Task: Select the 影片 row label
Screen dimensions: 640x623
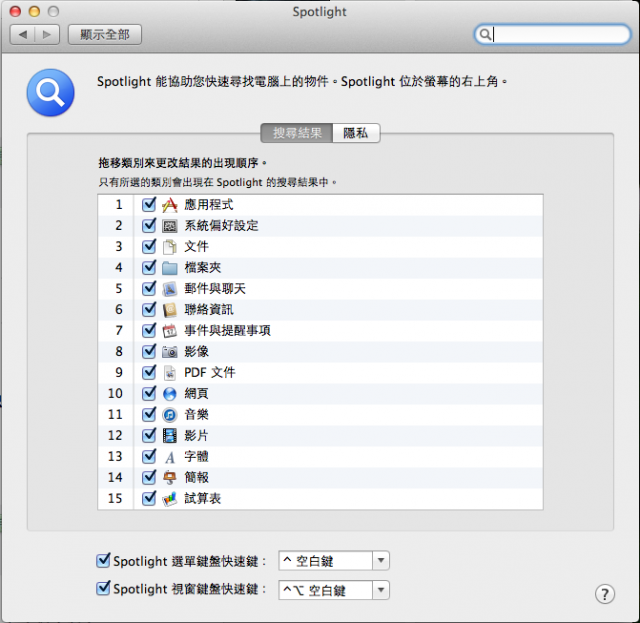Action: point(196,436)
